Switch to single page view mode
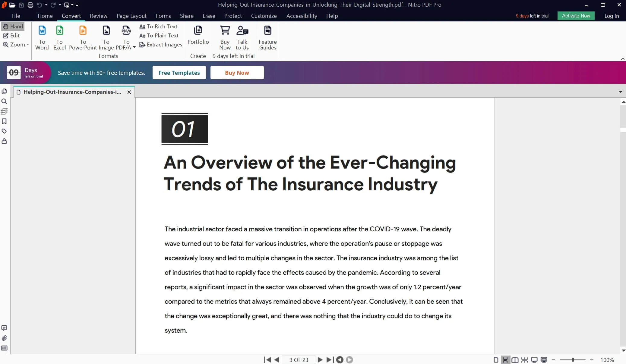 click(x=496, y=360)
